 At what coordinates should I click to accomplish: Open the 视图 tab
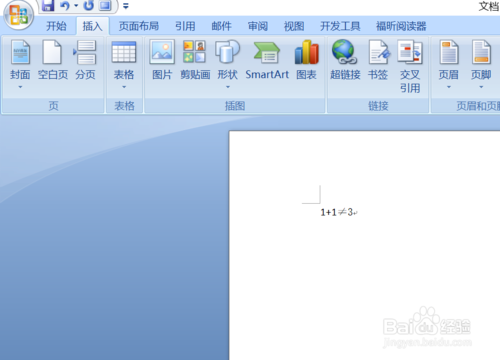pyautogui.click(x=294, y=26)
